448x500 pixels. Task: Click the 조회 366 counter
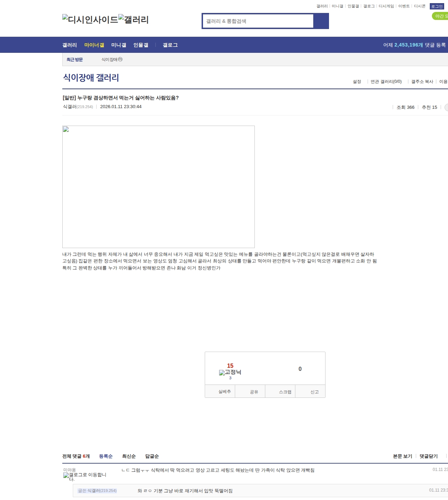(405, 107)
